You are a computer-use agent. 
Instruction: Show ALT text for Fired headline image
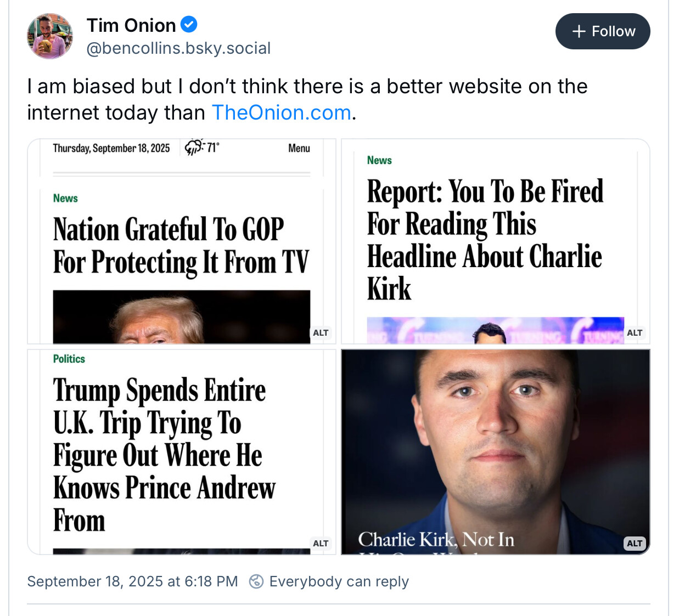coord(635,332)
